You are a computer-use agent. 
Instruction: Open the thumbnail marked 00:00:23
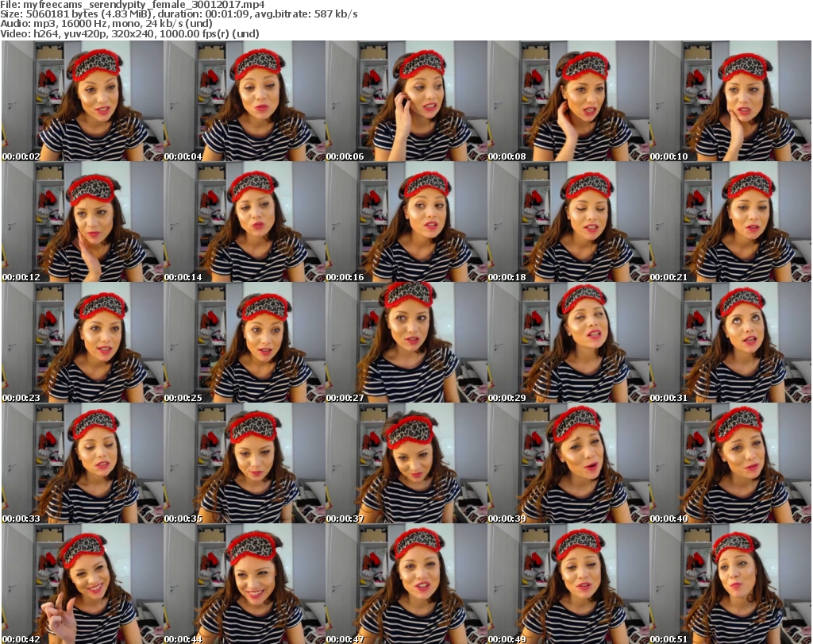83,343
